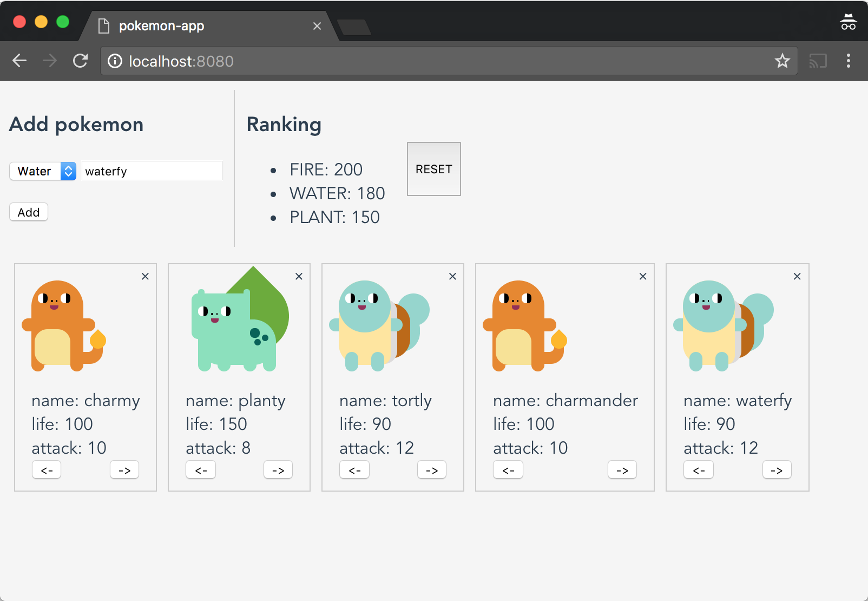
Task: Reload the localhost page
Action: (81, 61)
